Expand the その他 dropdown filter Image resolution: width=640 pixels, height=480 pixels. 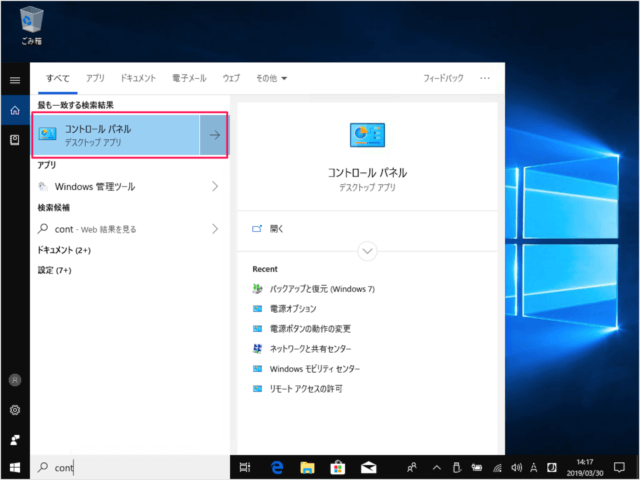(x=271, y=77)
